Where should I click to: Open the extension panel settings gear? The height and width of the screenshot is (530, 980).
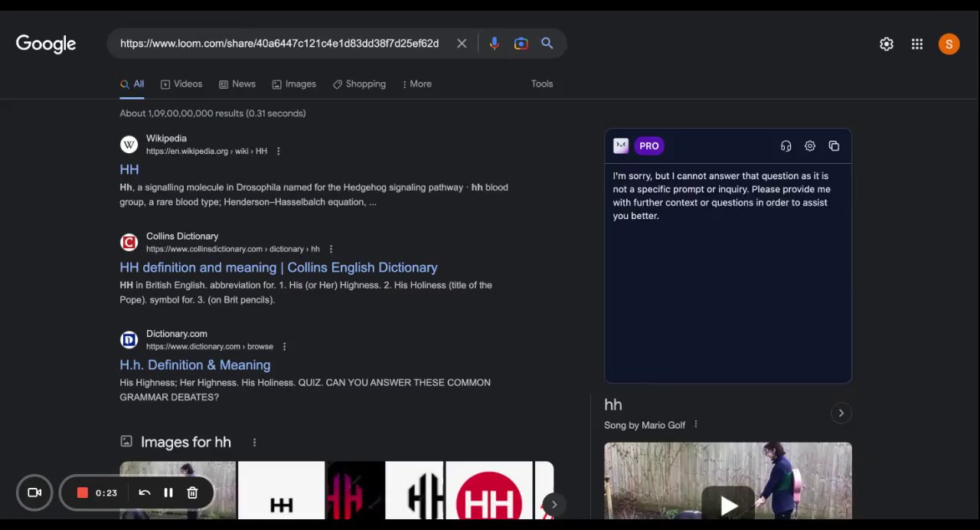pyautogui.click(x=810, y=146)
